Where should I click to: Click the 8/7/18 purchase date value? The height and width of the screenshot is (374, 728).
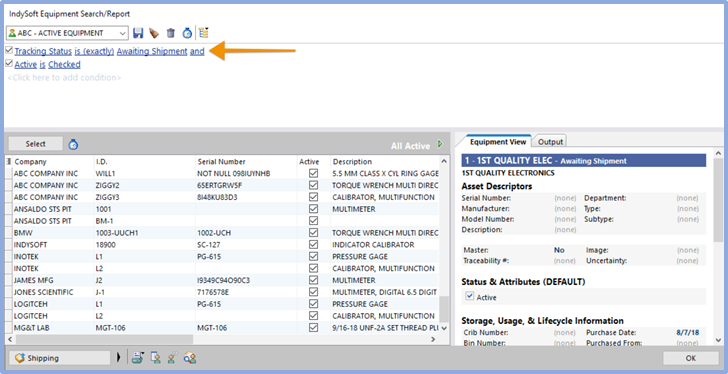pos(688,333)
